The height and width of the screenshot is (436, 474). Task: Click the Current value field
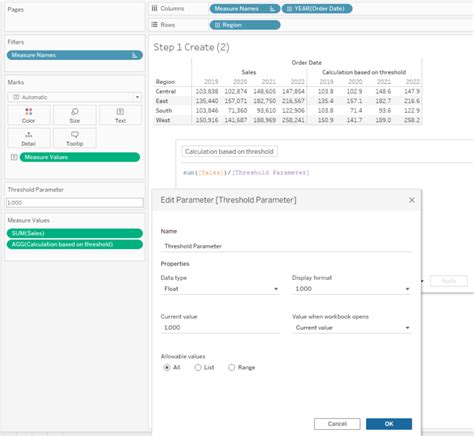pyautogui.click(x=220, y=328)
